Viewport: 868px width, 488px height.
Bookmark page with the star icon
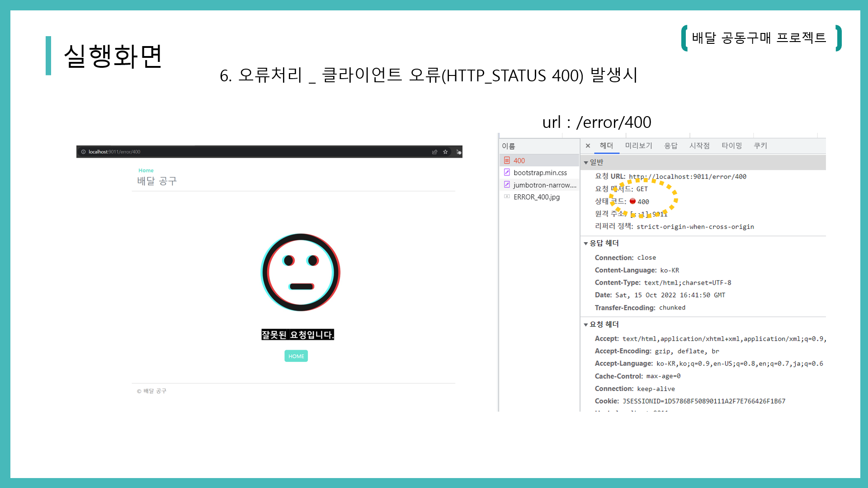click(x=445, y=152)
